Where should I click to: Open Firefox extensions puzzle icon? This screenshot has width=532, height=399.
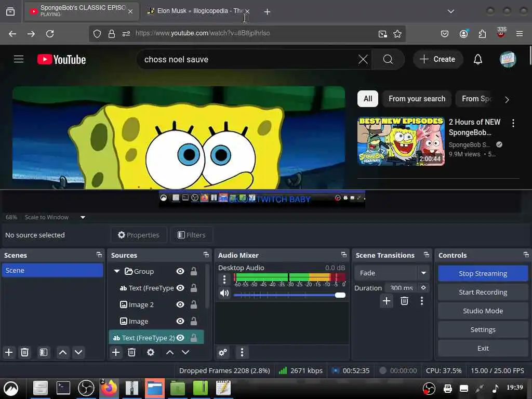[482, 34]
